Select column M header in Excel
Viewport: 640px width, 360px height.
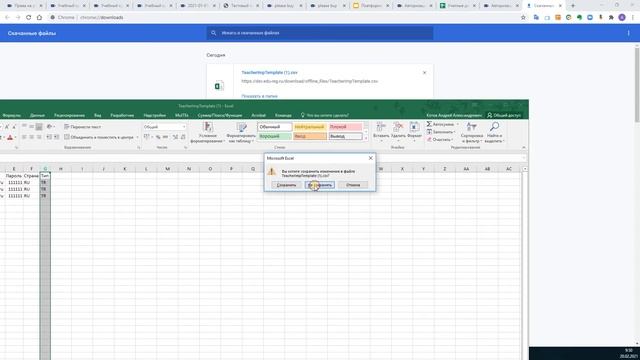[x=167, y=169]
